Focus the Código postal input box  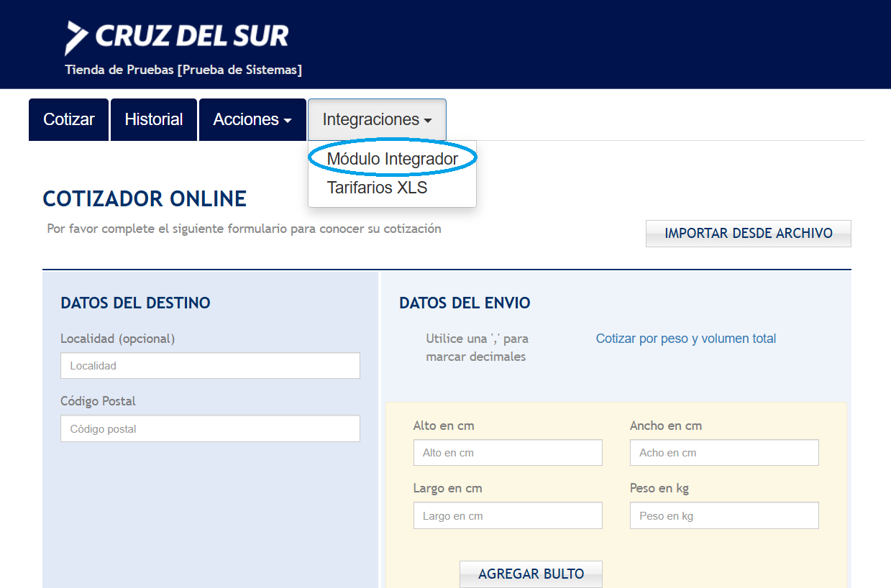pyautogui.click(x=210, y=428)
